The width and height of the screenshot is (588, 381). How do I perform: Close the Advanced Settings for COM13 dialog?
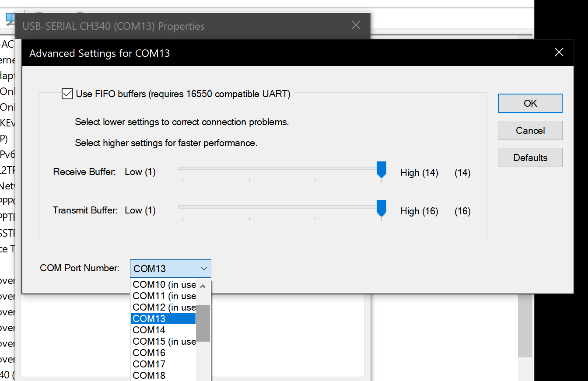click(559, 52)
